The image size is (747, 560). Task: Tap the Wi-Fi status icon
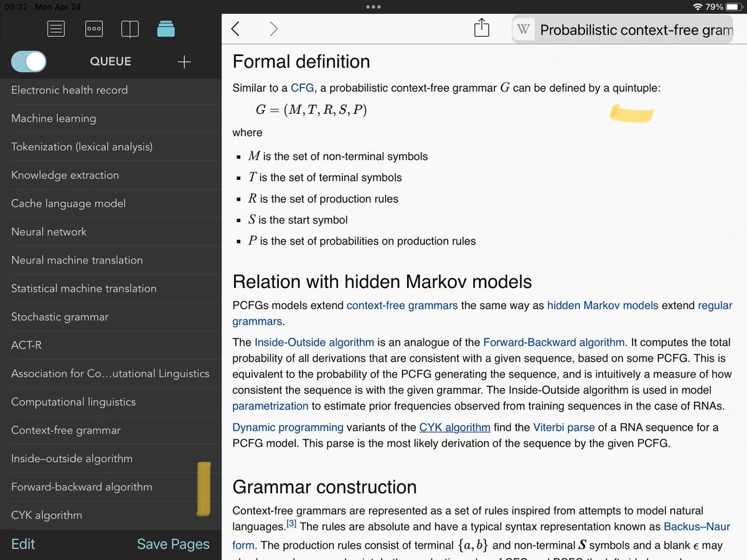point(698,7)
